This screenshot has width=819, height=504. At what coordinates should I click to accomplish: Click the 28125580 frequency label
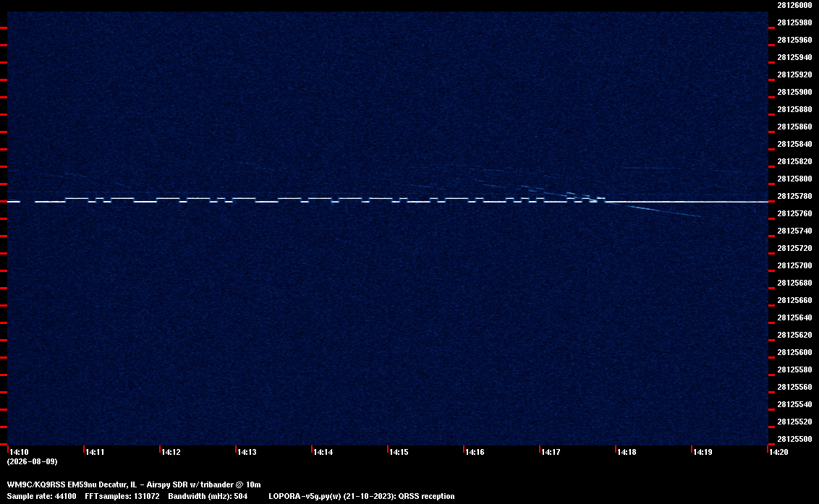(794, 370)
